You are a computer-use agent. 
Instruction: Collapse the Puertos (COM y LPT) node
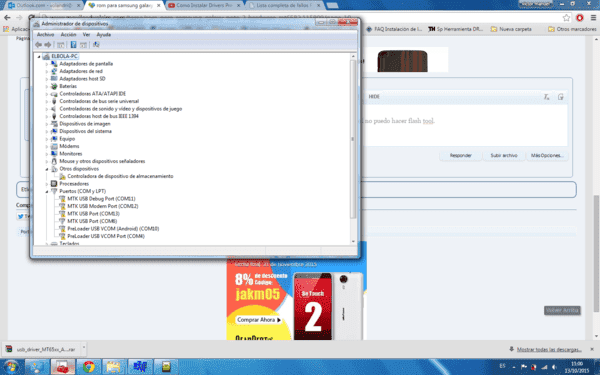(47, 191)
